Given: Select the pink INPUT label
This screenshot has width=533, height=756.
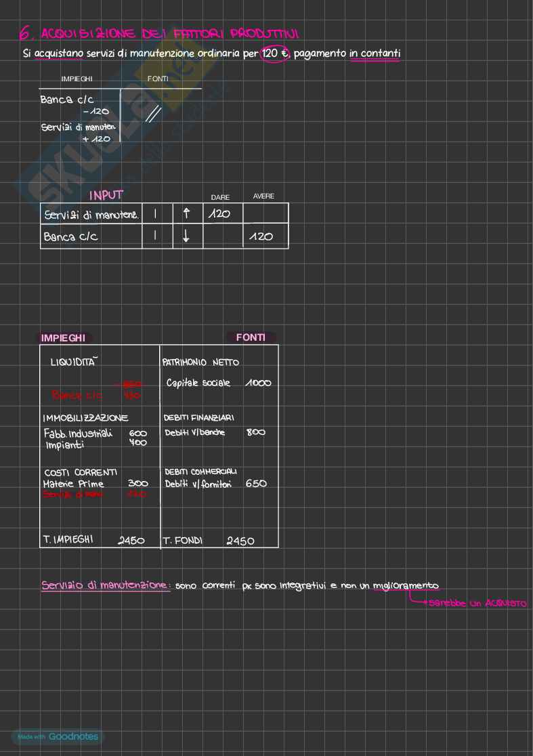Looking at the screenshot, I should click(x=106, y=195).
